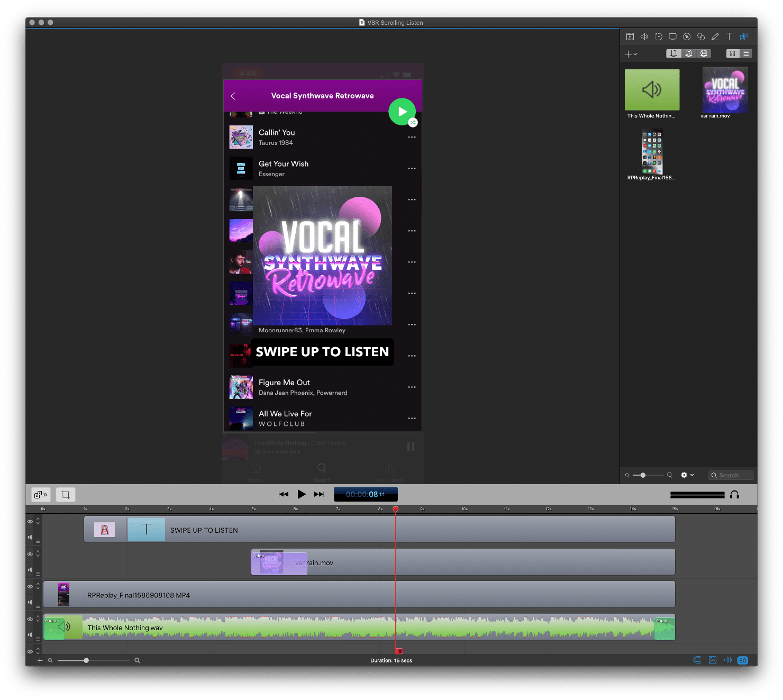Hide the SWIPE UP TO LISTEN track
Image resolution: width=783 pixels, height=700 pixels.
pos(30,522)
